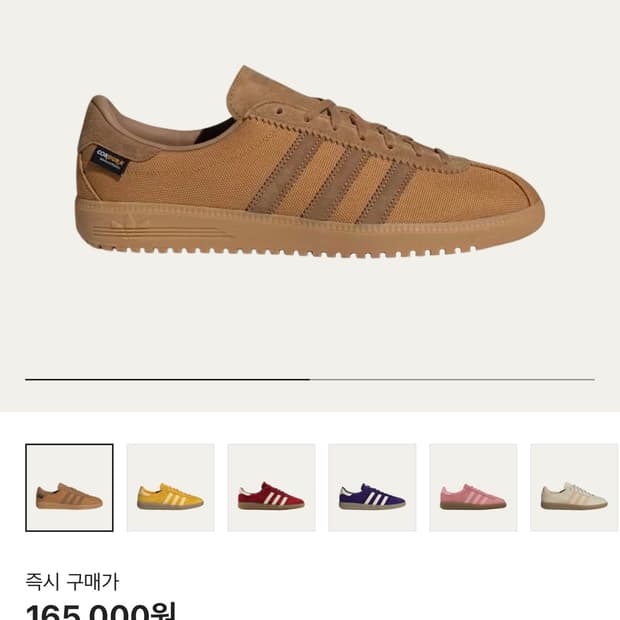The width and height of the screenshot is (620, 620).
Task: Click the light unfilled segment of carousel bar
Action: (452, 379)
